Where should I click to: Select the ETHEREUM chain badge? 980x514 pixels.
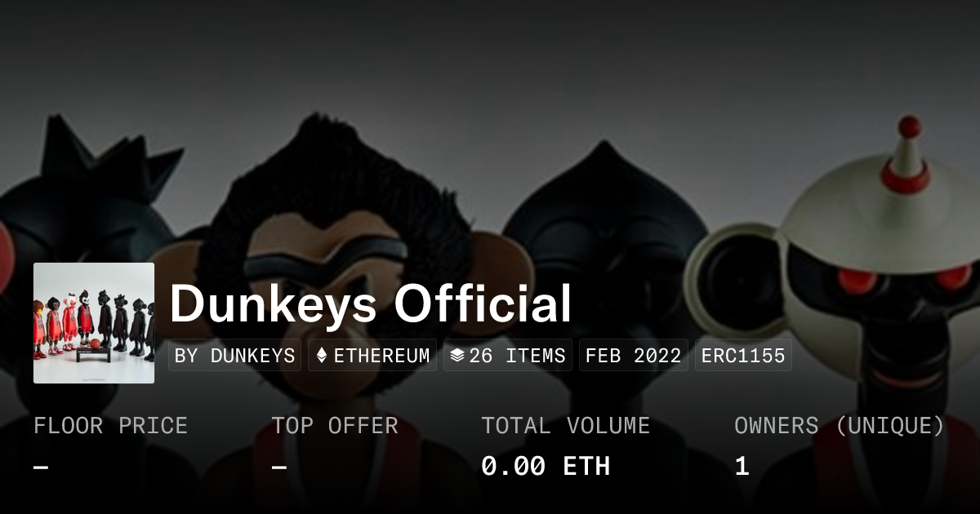click(x=372, y=356)
